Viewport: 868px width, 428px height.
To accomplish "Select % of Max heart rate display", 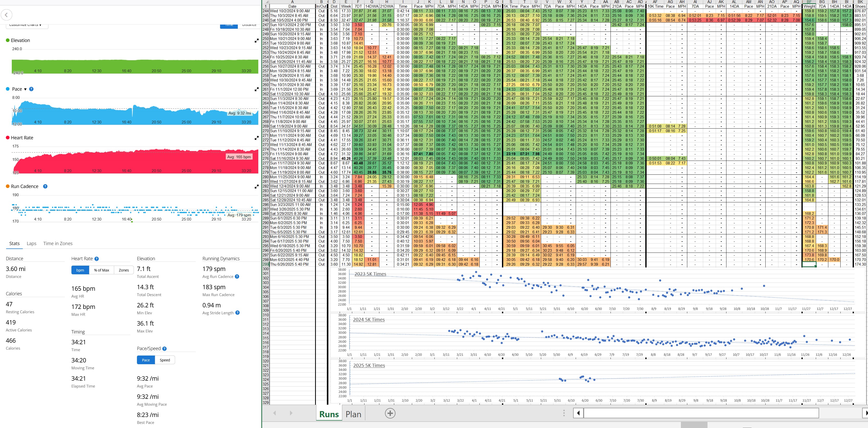I will pyautogui.click(x=101, y=270).
